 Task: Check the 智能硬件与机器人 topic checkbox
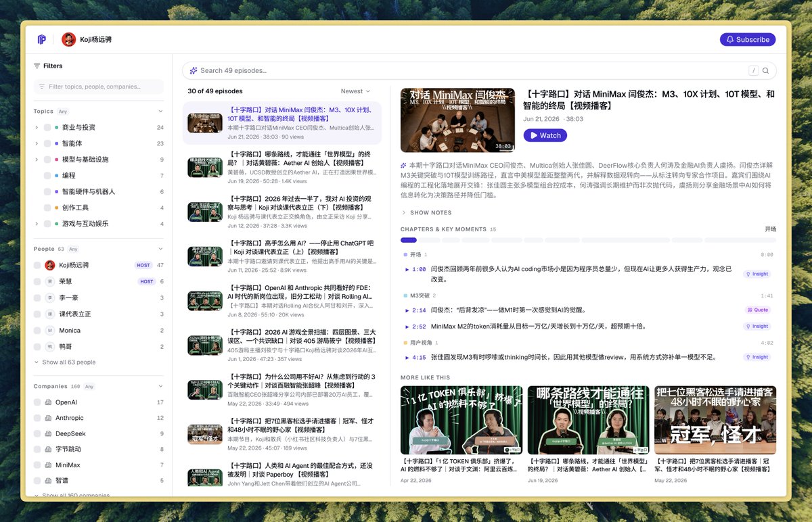click(x=47, y=191)
